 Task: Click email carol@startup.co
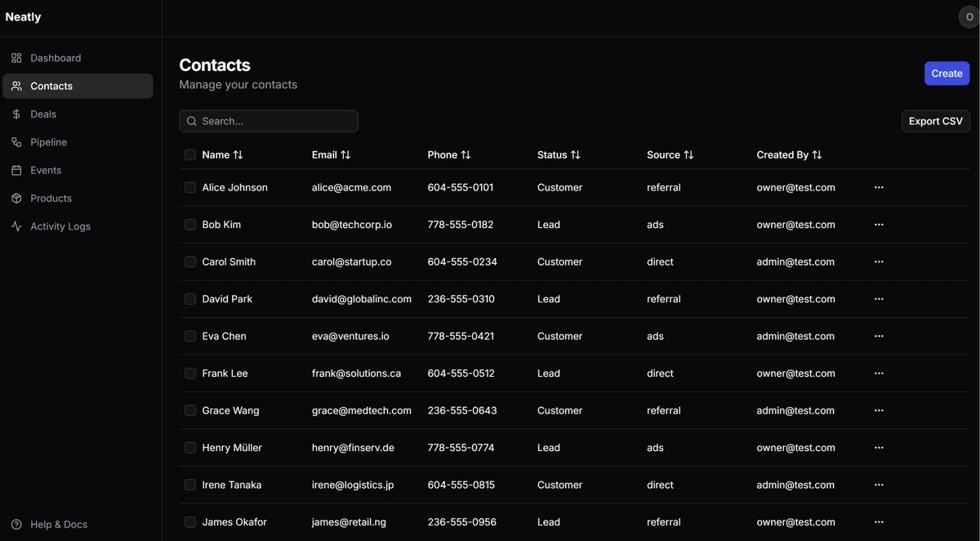coord(351,262)
